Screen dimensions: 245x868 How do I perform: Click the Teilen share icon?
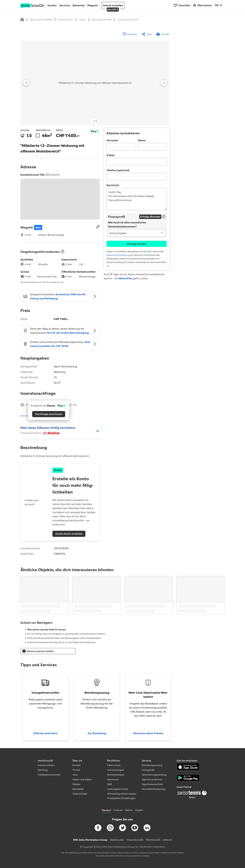pyautogui.click(x=143, y=34)
